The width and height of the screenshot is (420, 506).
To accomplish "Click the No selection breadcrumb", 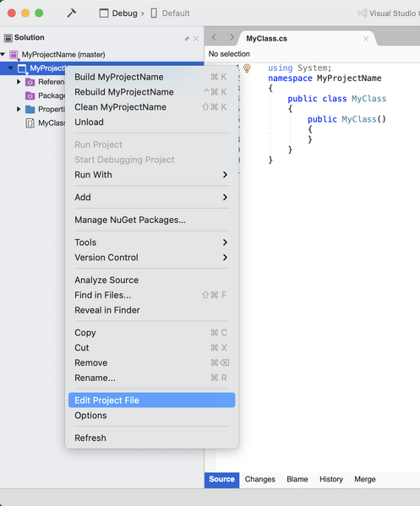I will tap(229, 54).
